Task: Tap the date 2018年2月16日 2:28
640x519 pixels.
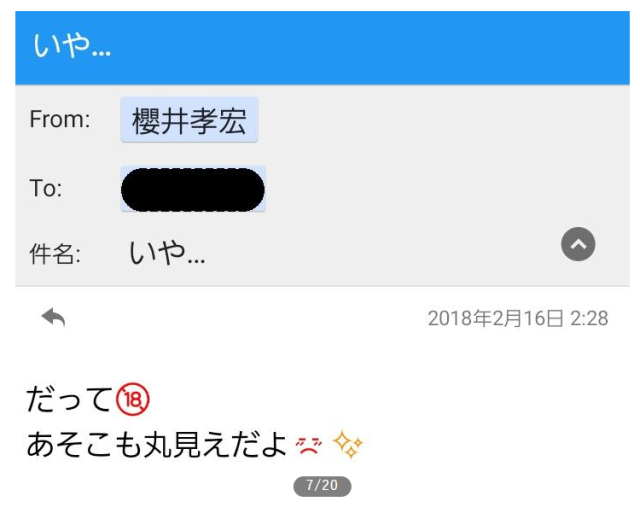Action: click(x=518, y=318)
